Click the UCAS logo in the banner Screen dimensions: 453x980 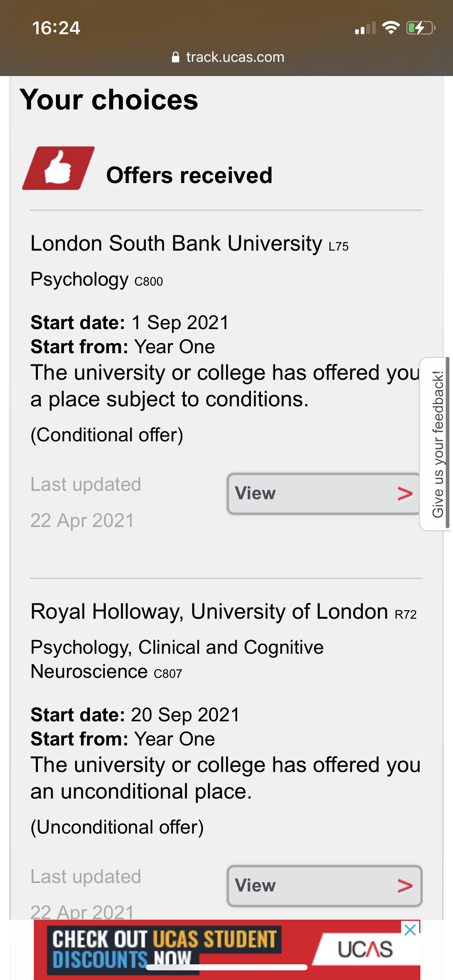[365, 949]
